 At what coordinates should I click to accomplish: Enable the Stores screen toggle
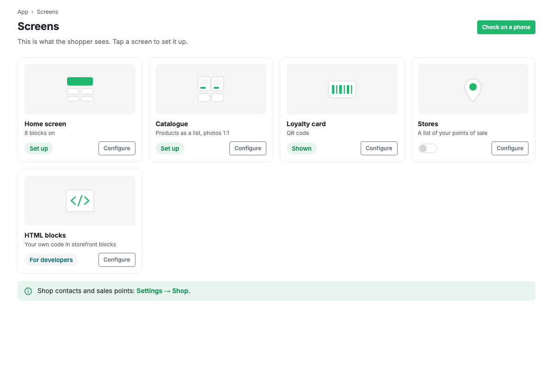tap(427, 148)
